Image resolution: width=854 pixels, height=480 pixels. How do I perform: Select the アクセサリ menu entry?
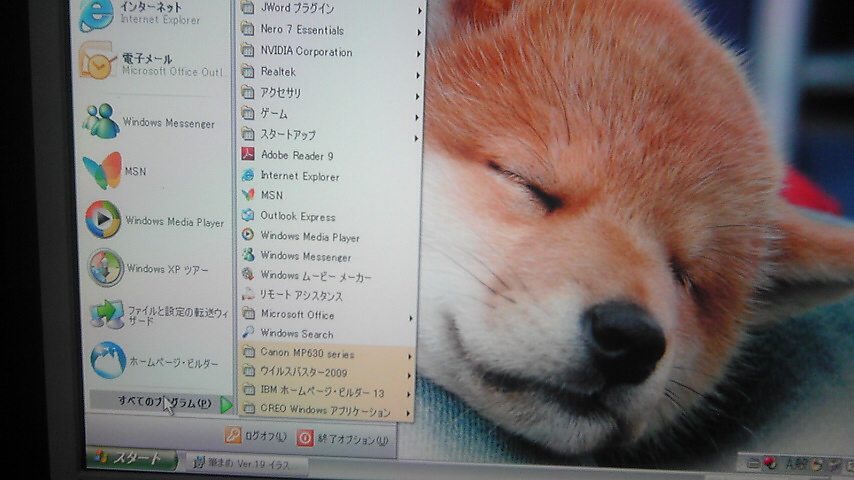tap(330, 93)
